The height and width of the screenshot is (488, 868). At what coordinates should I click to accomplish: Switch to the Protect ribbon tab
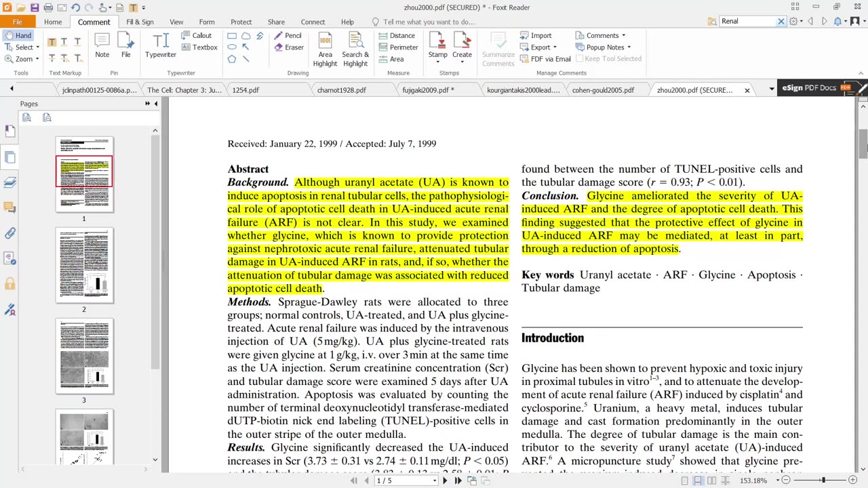(x=241, y=22)
